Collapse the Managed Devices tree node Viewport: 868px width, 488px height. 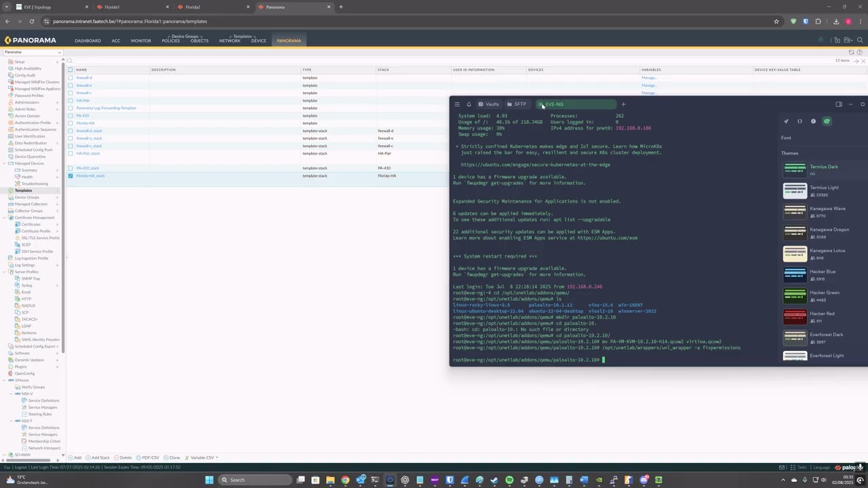pos(5,163)
